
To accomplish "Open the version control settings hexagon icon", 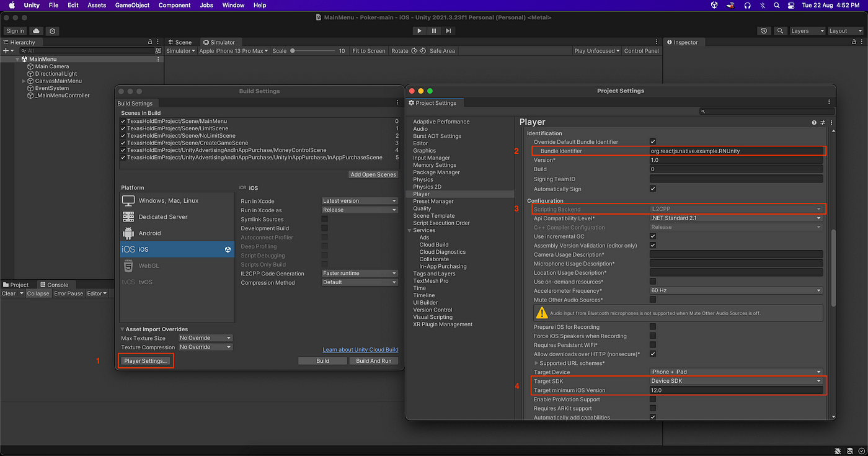I will pos(52,31).
